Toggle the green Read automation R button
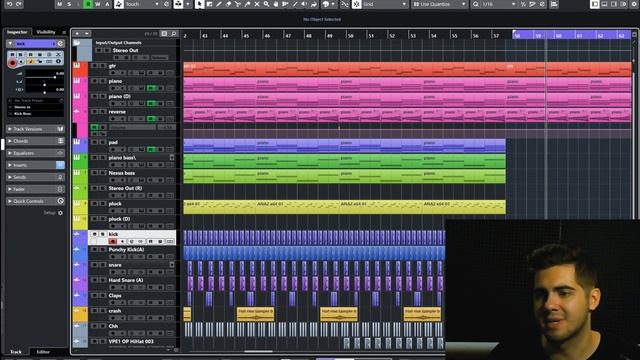 point(88,4)
